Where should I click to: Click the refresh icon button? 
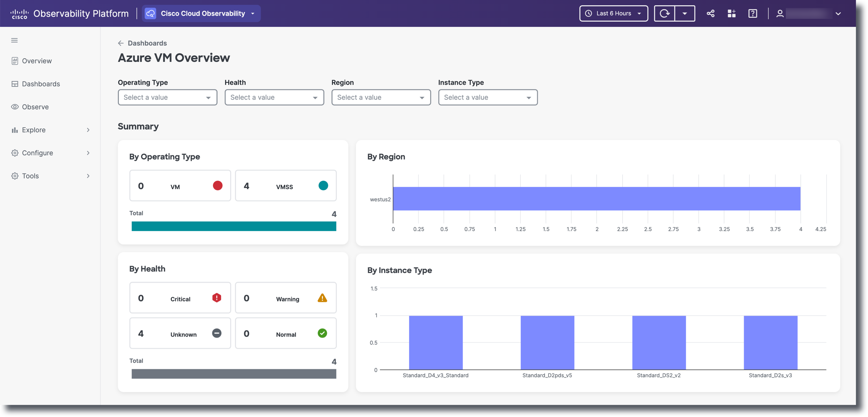665,14
